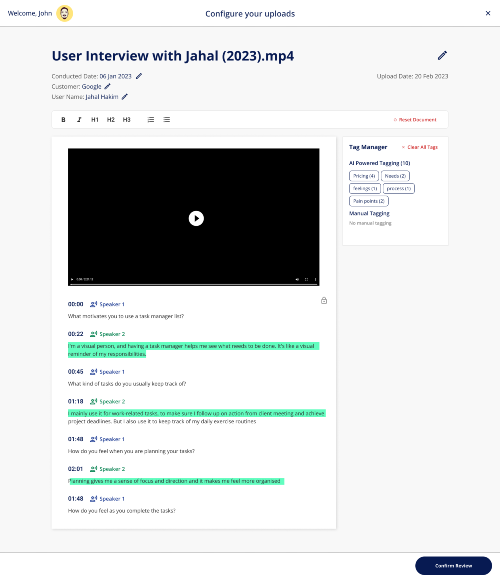Image resolution: width=500 pixels, height=579 pixels.
Task: Click the highlighted "I'm a visual person" passage
Action: 193,350
